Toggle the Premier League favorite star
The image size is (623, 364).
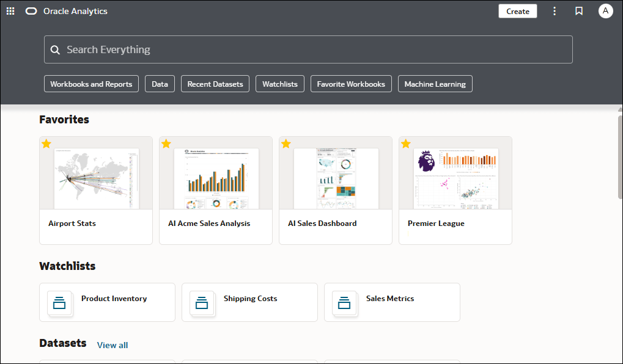(x=405, y=144)
